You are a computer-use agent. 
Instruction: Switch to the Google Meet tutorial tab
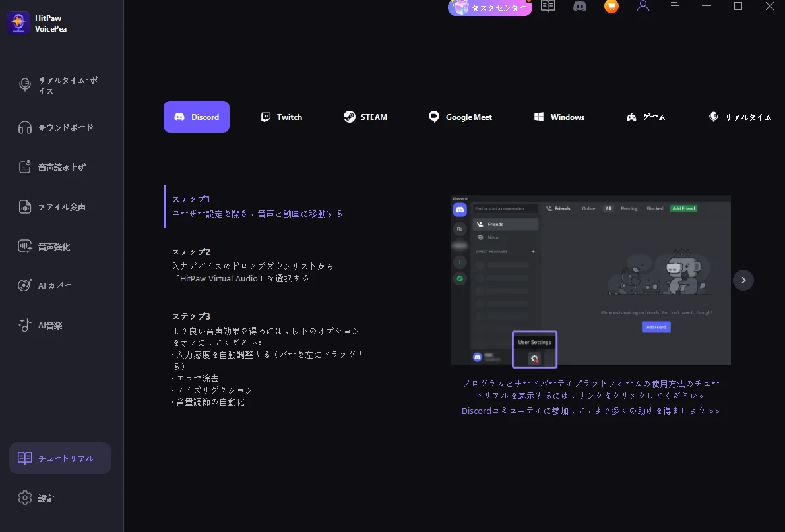click(460, 117)
